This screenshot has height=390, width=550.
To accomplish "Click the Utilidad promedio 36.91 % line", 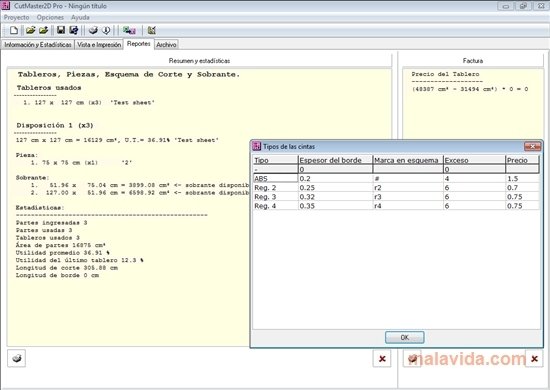I will pyautogui.click(x=63, y=253).
